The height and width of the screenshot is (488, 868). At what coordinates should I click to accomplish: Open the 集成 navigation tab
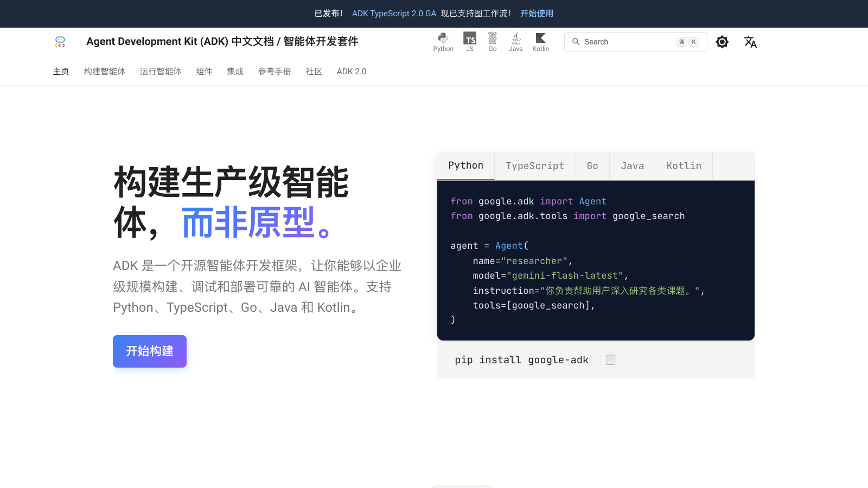[x=235, y=72]
